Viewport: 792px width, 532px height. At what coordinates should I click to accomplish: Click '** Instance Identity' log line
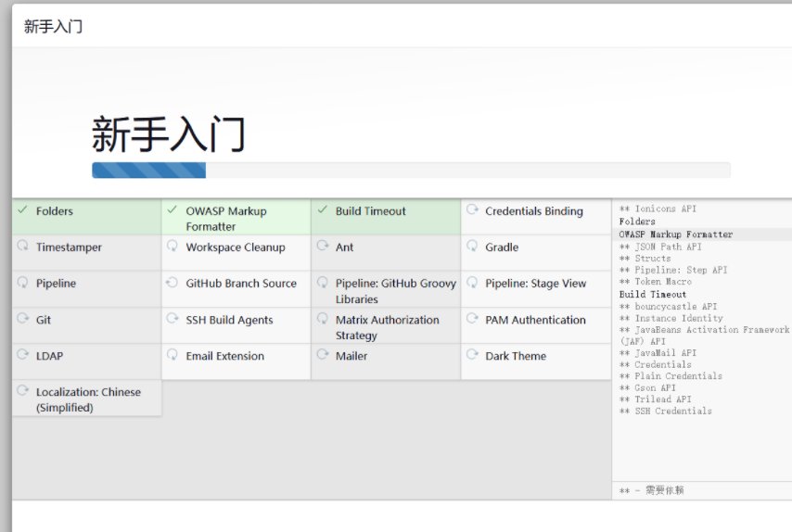click(671, 319)
